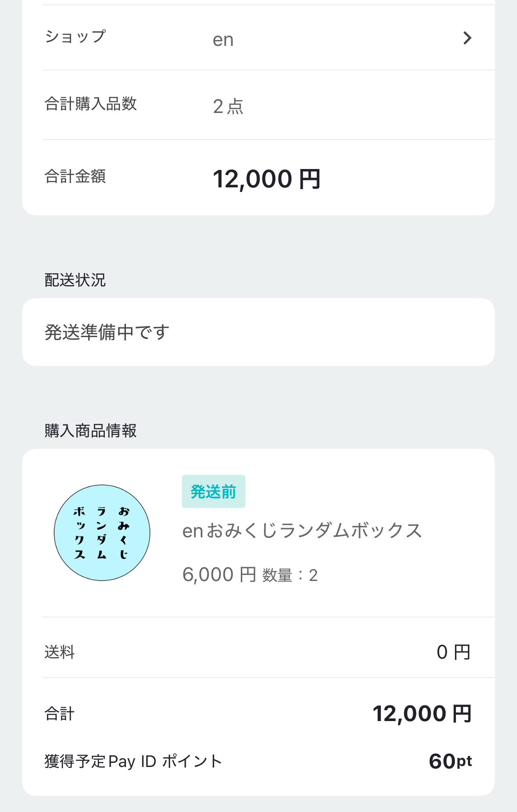Click the 合計金額 label
Image resolution: width=517 pixels, height=812 pixels.
(x=75, y=176)
